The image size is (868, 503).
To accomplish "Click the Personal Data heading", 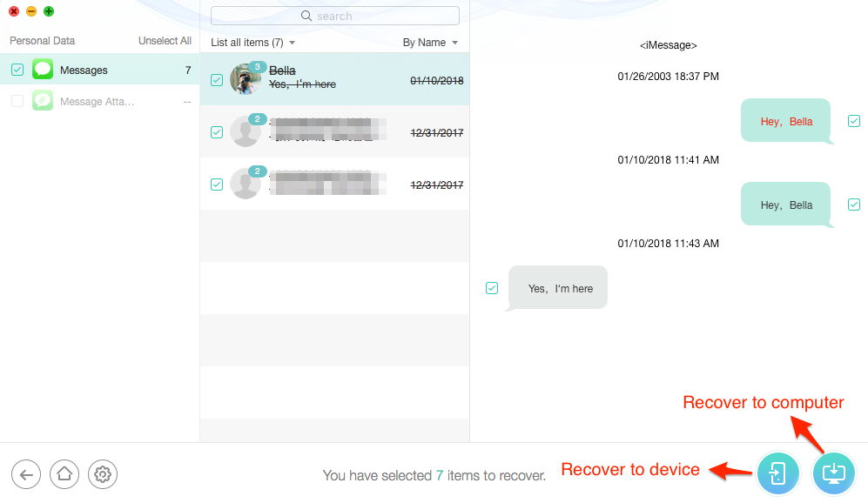I will click(x=42, y=40).
